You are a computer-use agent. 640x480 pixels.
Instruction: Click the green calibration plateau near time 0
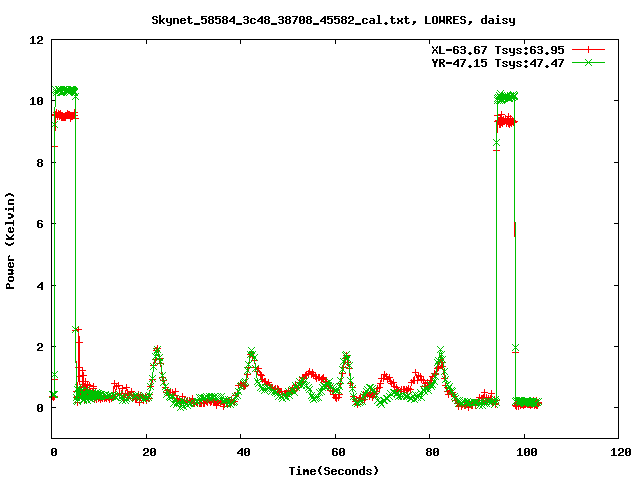65,91
